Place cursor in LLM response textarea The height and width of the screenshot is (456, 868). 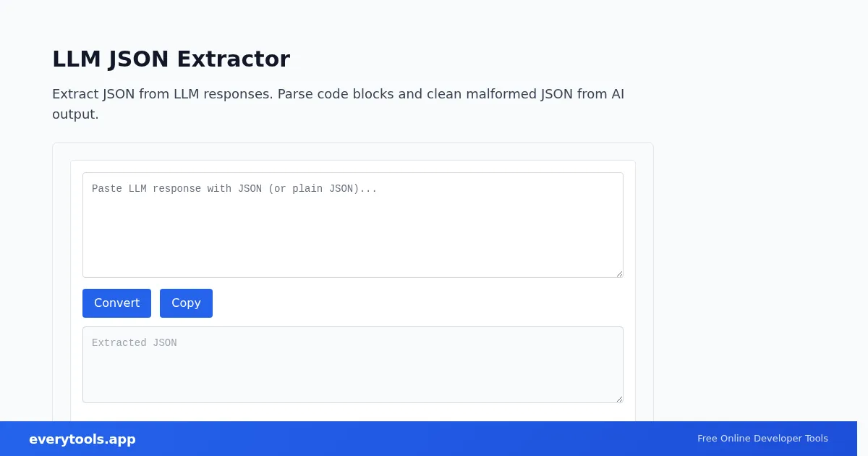[x=353, y=225]
